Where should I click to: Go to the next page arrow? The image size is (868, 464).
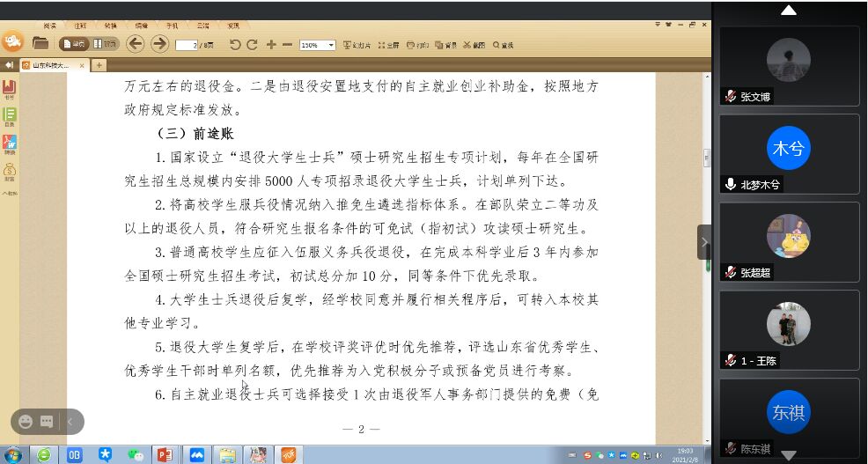159,44
